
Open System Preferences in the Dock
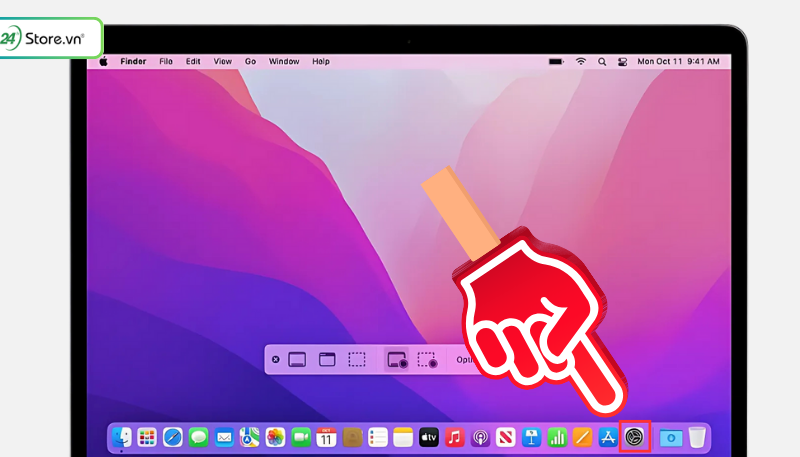tap(635, 437)
